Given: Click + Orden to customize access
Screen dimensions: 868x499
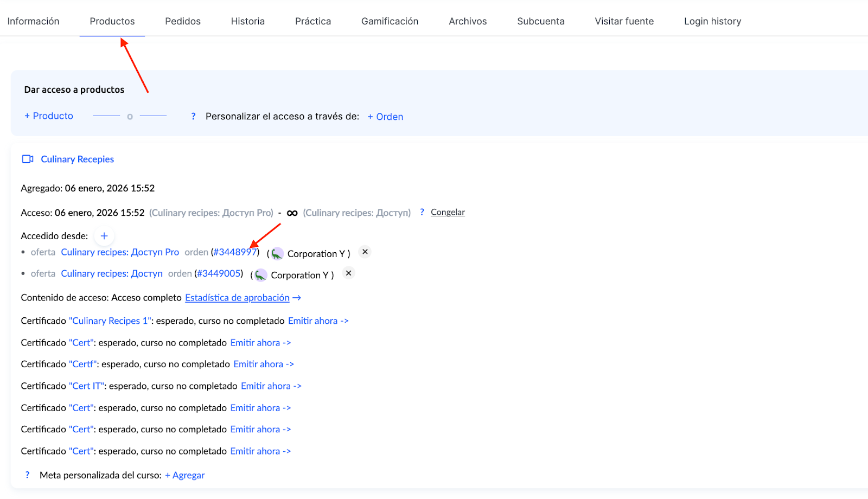Looking at the screenshot, I should (x=385, y=117).
